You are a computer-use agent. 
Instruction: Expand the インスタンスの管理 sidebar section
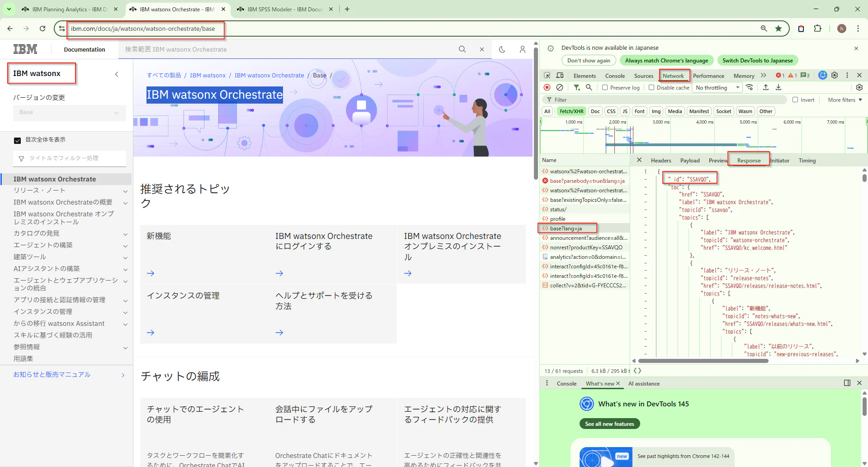[125, 313]
